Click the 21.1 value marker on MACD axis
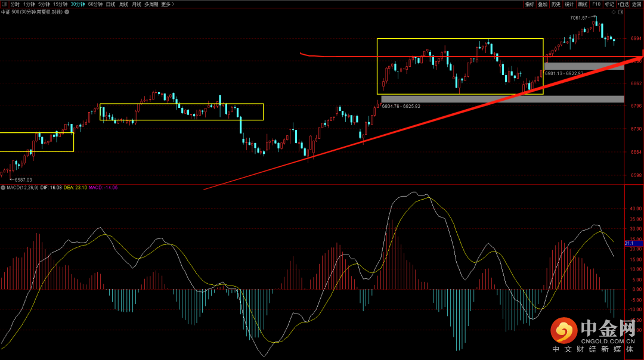 pyautogui.click(x=629, y=243)
